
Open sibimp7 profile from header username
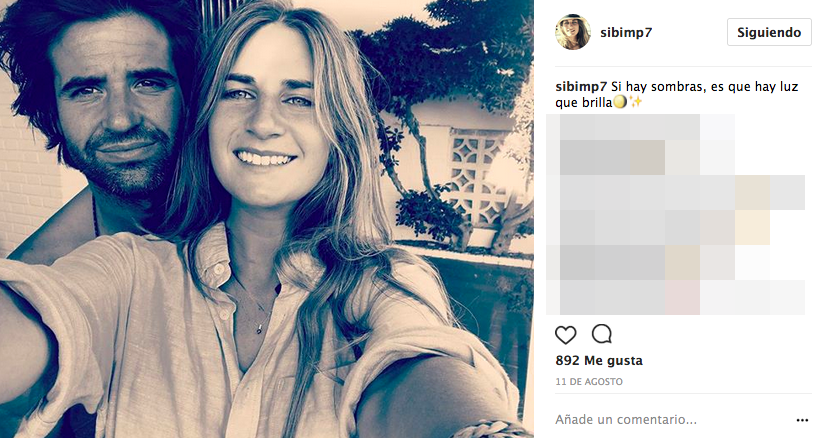(x=628, y=32)
